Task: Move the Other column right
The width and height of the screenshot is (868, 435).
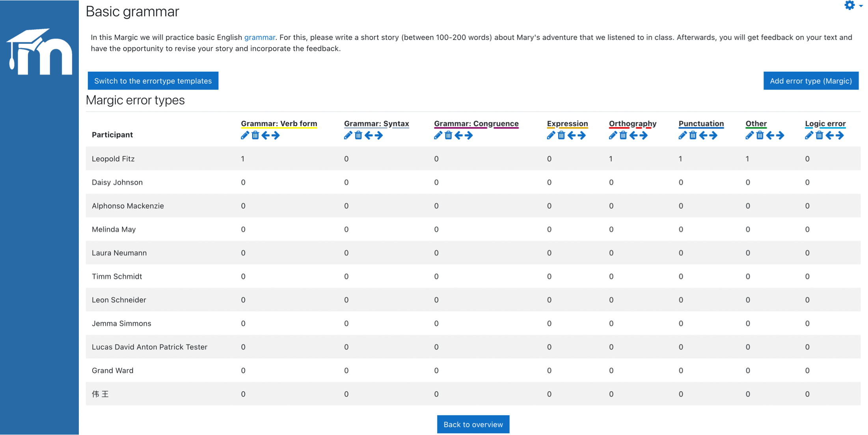Action: (780, 136)
